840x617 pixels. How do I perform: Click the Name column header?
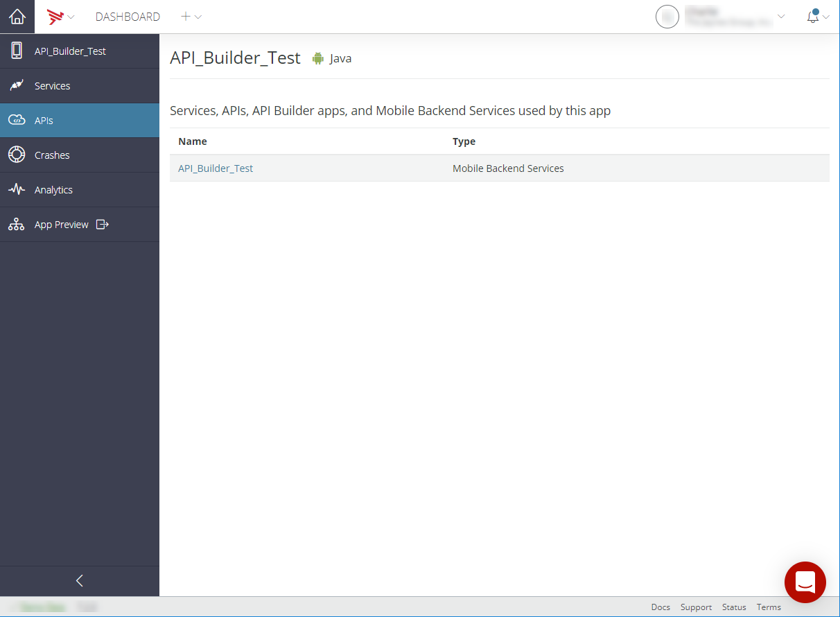192,141
